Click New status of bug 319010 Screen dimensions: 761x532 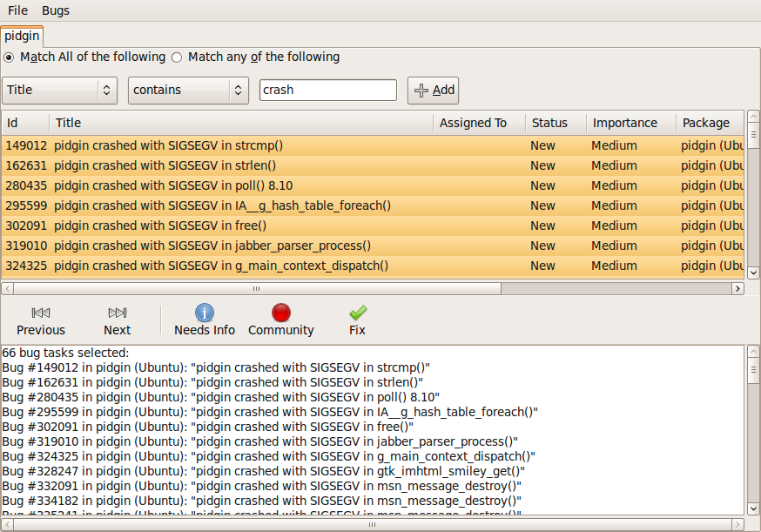coord(542,246)
